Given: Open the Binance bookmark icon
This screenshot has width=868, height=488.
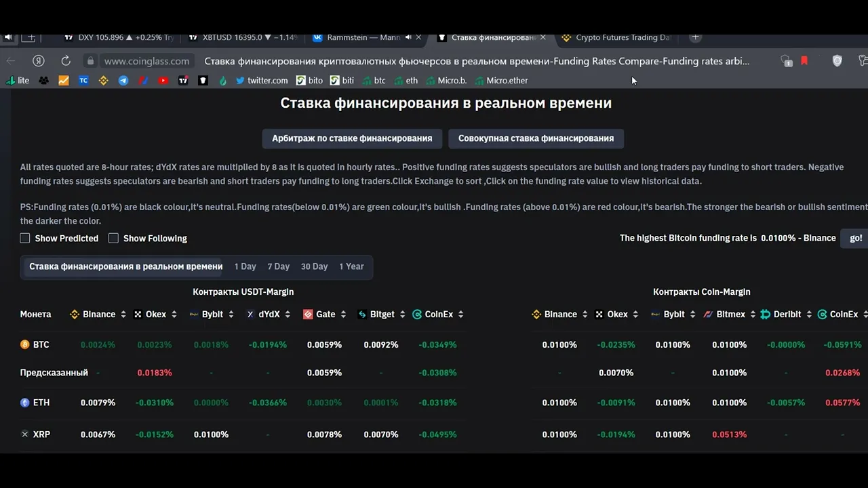Looking at the screenshot, I should pyautogui.click(x=104, y=80).
